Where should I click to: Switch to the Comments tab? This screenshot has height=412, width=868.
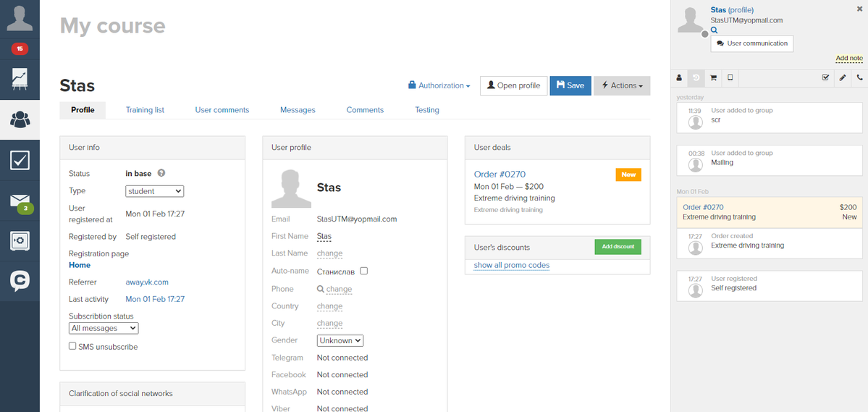(x=365, y=110)
